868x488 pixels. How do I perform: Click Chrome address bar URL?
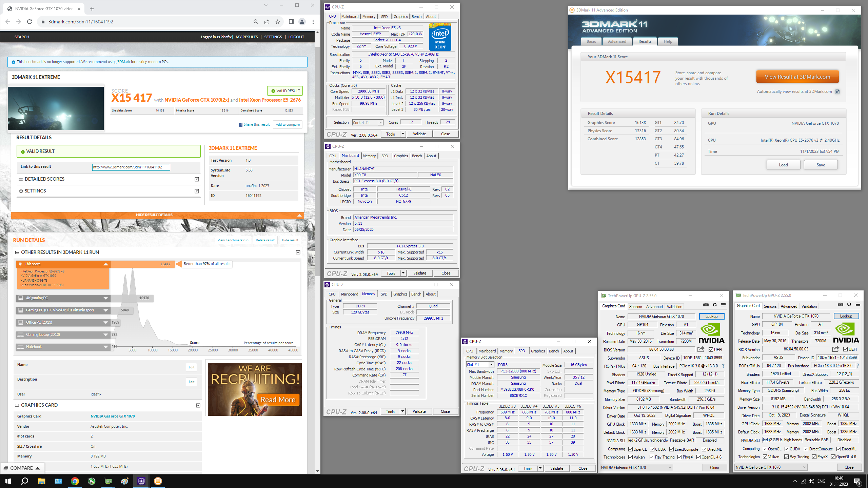pos(81,22)
